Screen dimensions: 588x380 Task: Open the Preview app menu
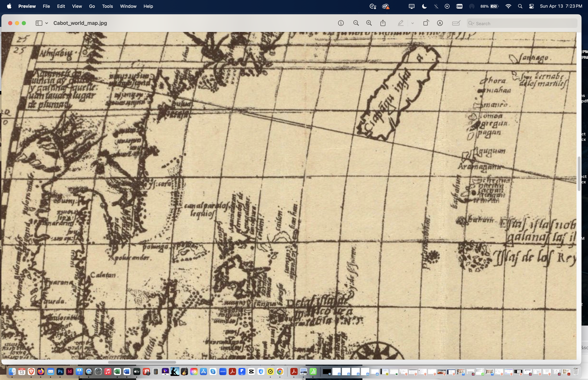pos(27,6)
